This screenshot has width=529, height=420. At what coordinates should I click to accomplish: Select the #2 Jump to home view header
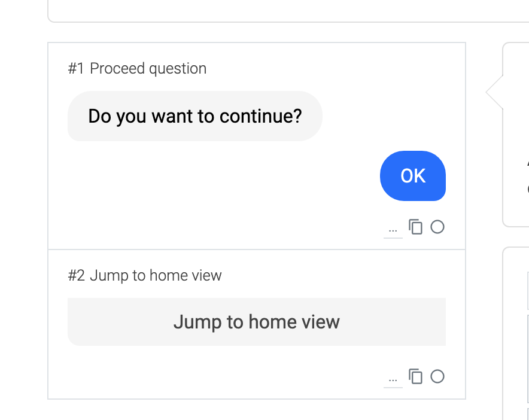(144, 275)
